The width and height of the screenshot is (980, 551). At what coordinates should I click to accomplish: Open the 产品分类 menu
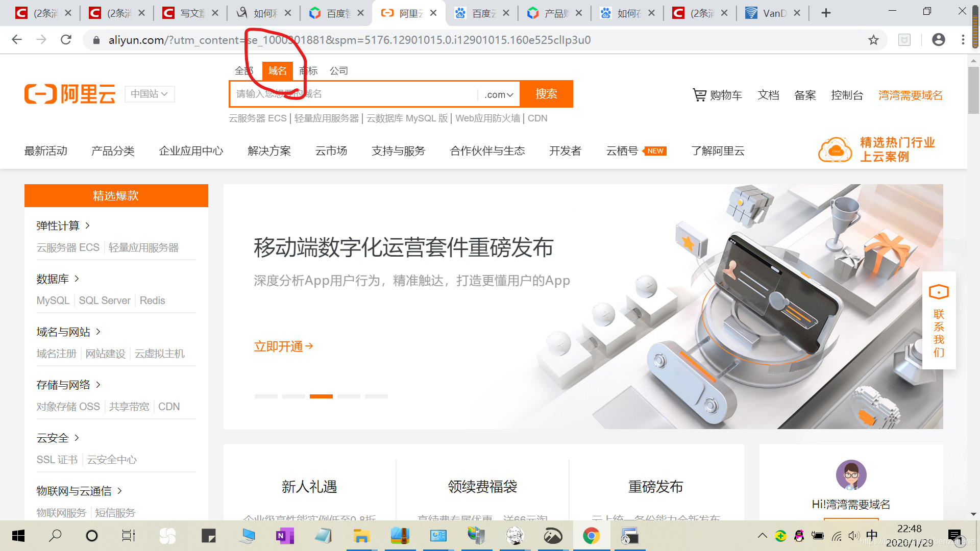coord(113,151)
